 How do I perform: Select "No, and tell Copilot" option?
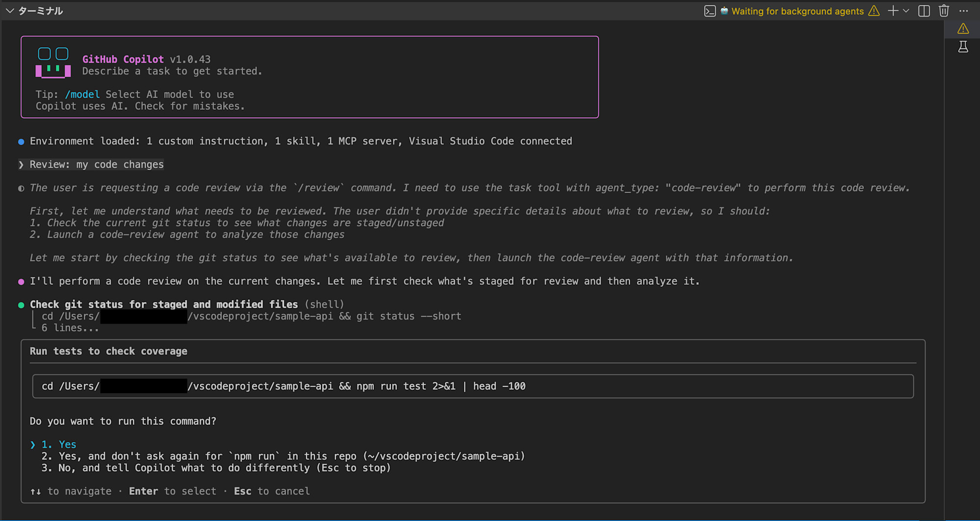[216, 468]
